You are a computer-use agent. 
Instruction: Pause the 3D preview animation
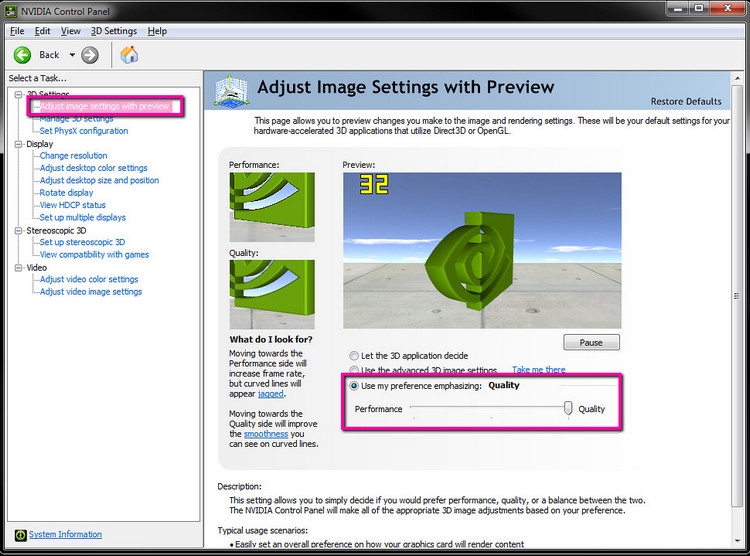click(x=591, y=343)
